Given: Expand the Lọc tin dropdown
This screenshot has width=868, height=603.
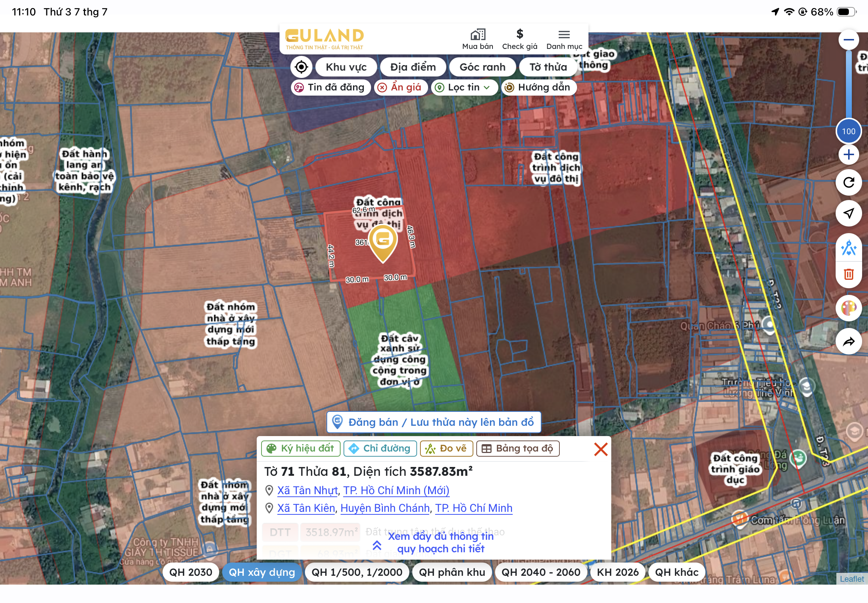Looking at the screenshot, I should [464, 87].
